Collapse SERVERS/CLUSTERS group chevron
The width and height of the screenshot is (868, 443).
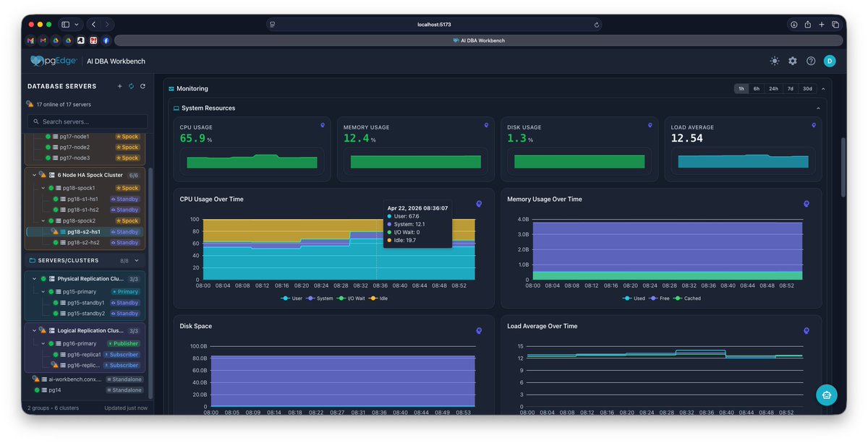pos(137,260)
